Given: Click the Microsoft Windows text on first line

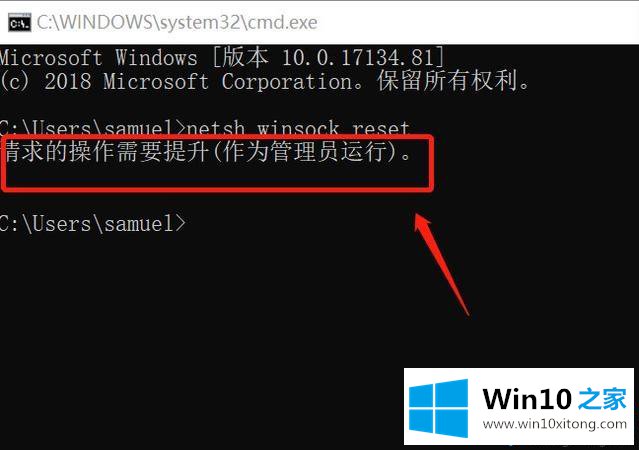Looking at the screenshot, I should [99, 57].
